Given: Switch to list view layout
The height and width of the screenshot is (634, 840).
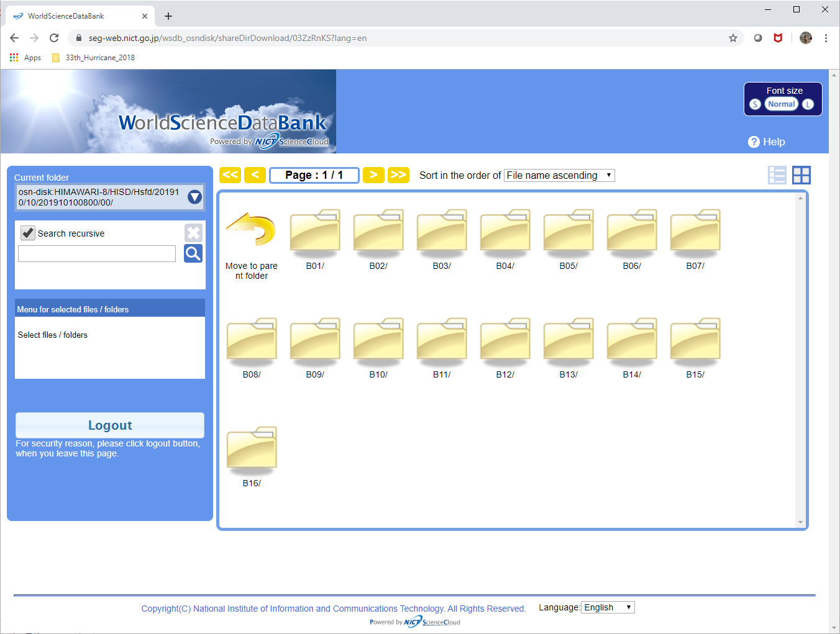Looking at the screenshot, I should point(777,175).
